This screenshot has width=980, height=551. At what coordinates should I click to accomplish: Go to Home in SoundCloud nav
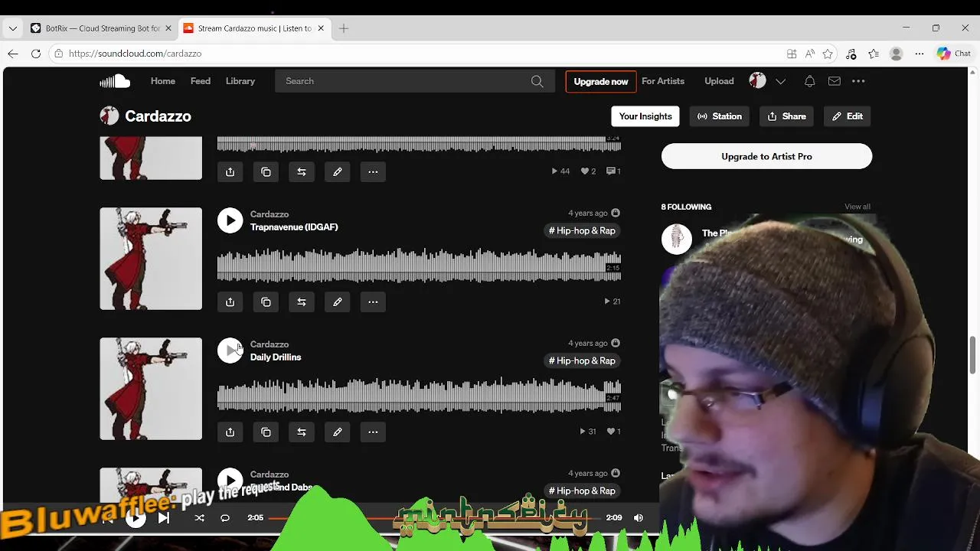(x=163, y=81)
